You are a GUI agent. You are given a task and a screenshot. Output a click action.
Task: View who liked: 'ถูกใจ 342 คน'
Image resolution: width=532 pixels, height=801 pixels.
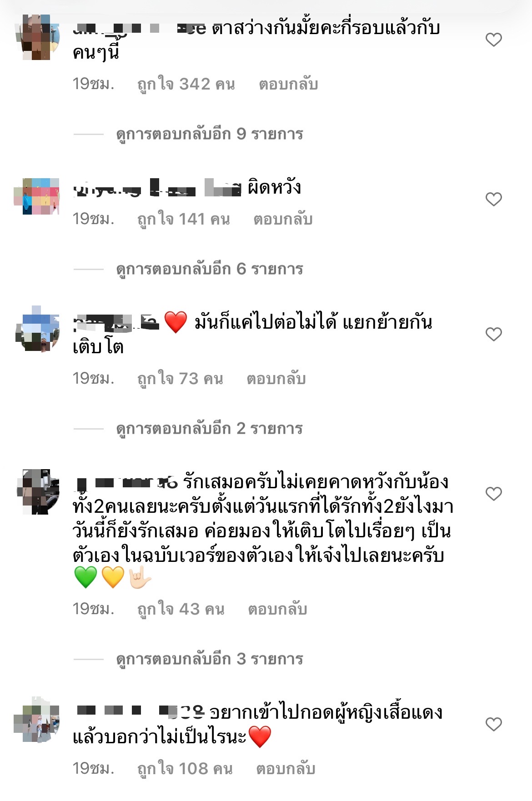[186, 84]
